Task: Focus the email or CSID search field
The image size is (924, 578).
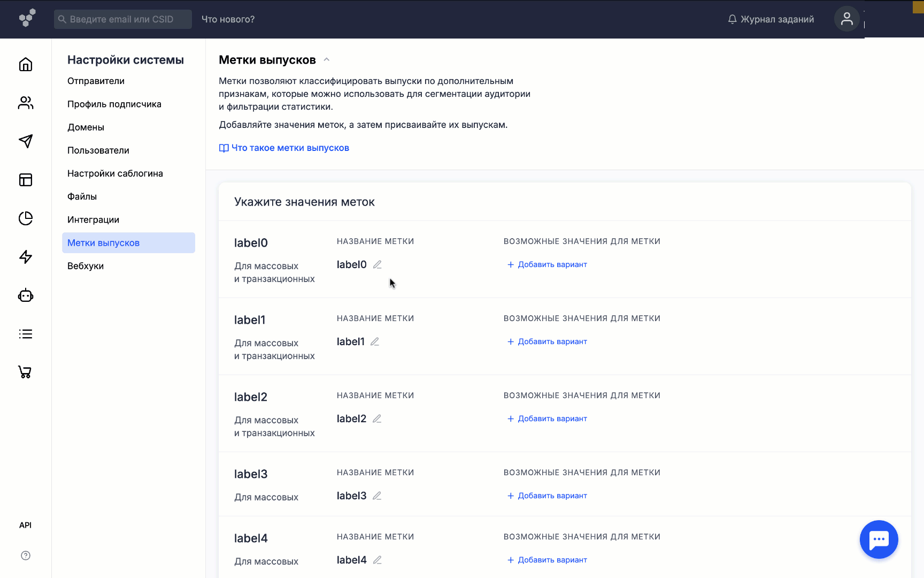Action: (x=123, y=19)
